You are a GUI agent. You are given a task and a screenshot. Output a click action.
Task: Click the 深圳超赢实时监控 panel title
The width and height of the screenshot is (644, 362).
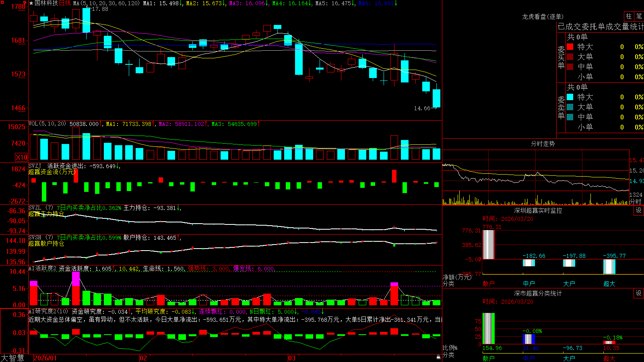point(538,210)
